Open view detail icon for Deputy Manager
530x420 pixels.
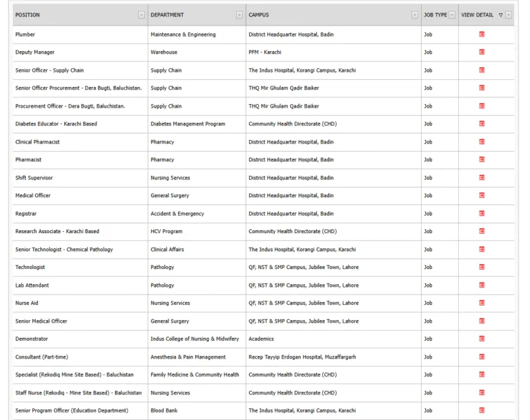pyautogui.click(x=482, y=52)
